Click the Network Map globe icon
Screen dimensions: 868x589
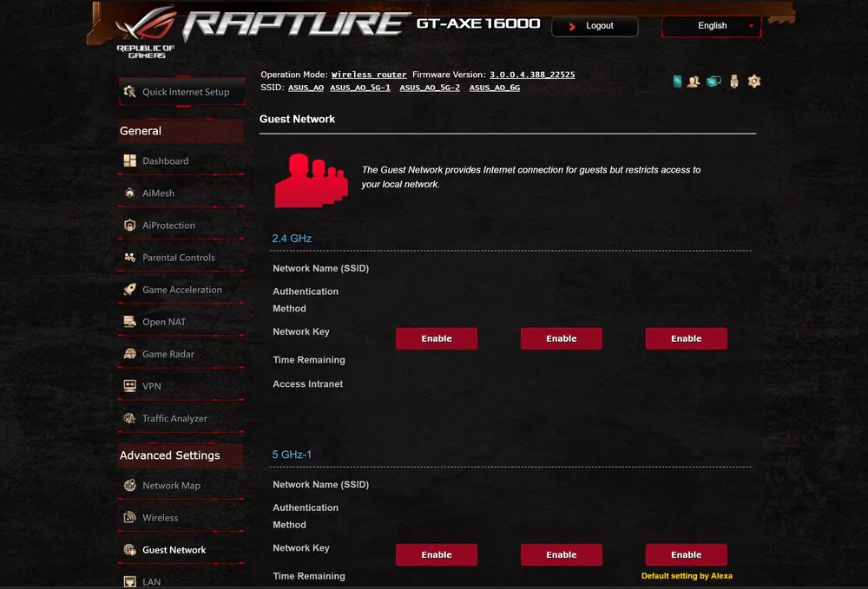tap(129, 485)
